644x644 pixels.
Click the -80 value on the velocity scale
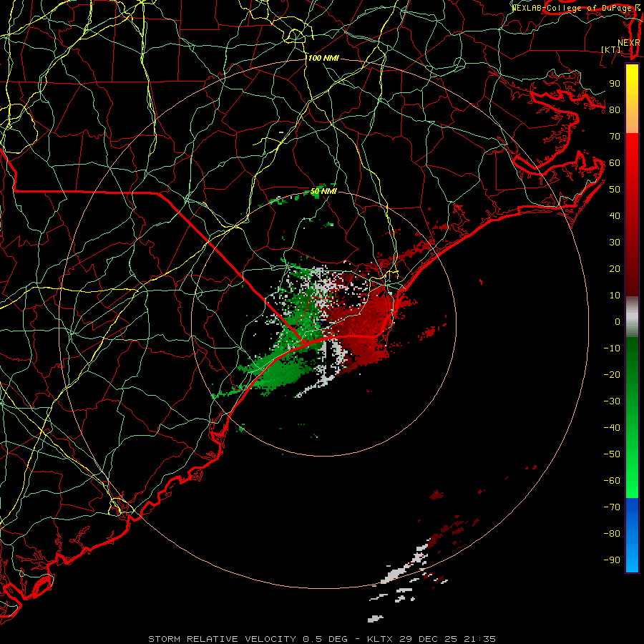tap(612, 534)
